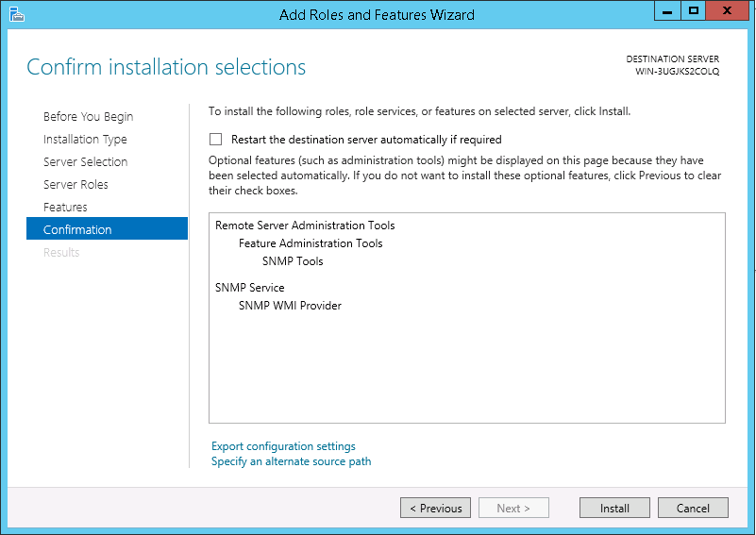The image size is (756, 535).
Task: Minimize the Add Roles and Features Wizard
Action: tap(669, 12)
